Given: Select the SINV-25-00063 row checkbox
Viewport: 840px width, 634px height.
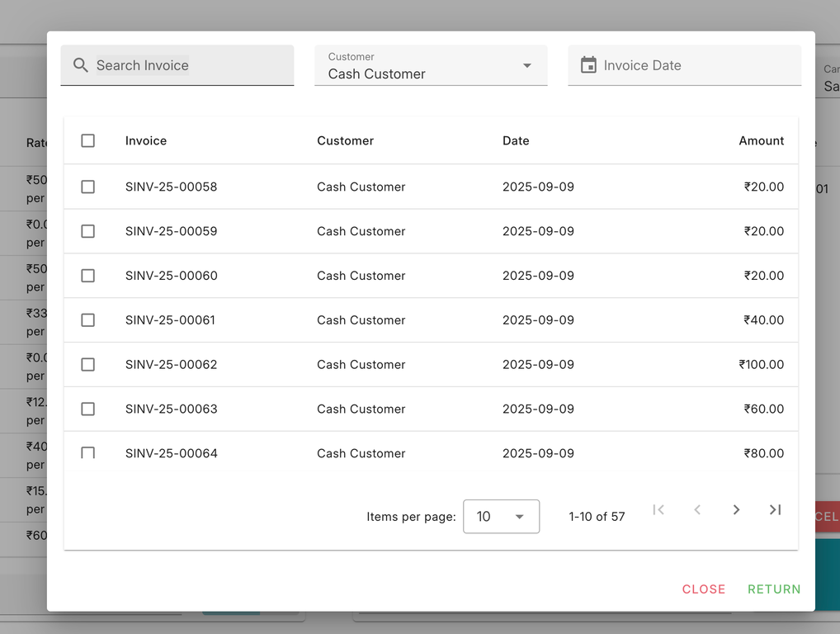Looking at the screenshot, I should coord(87,409).
